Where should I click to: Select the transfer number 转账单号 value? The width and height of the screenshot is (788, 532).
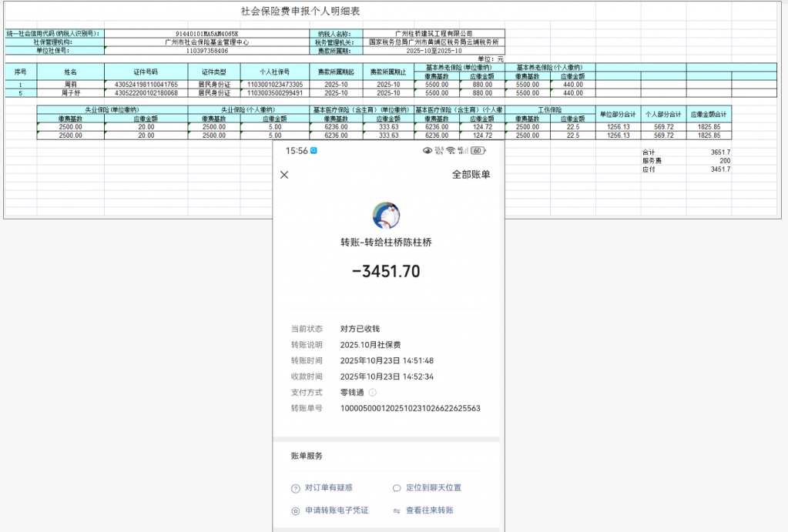pos(410,408)
